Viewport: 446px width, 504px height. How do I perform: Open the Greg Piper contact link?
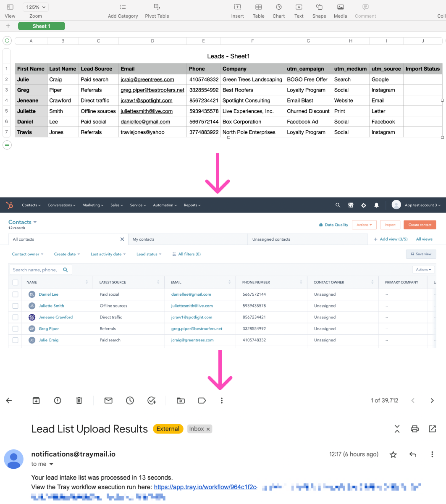tap(49, 328)
